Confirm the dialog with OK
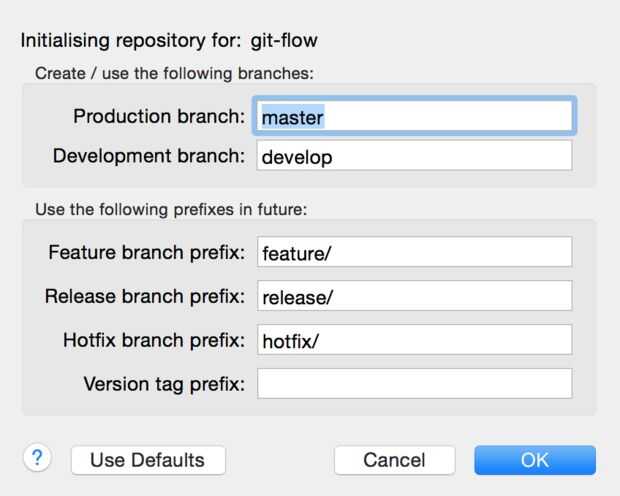This screenshot has width=620, height=496. click(535, 460)
